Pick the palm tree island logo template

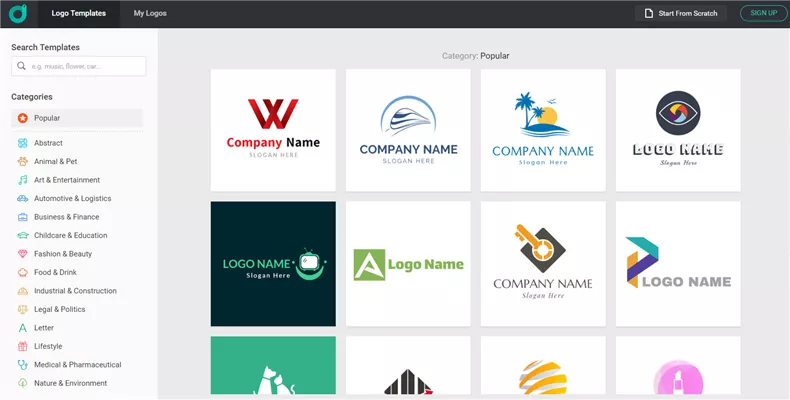[543, 130]
